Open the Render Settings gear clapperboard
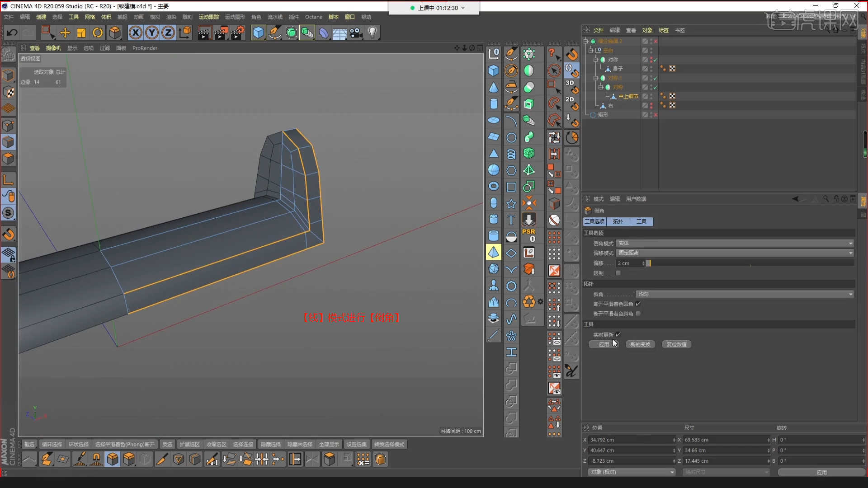Viewport: 868px width, 488px height. [x=238, y=33]
